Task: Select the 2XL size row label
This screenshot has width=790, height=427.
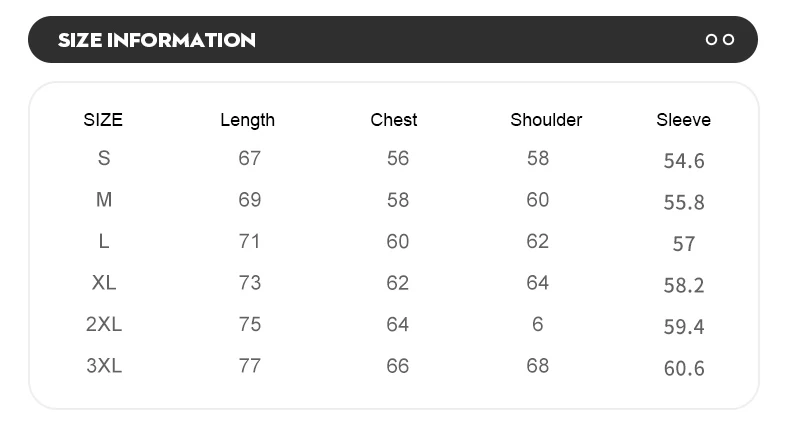Action: pyautogui.click(x=104, y=324)
